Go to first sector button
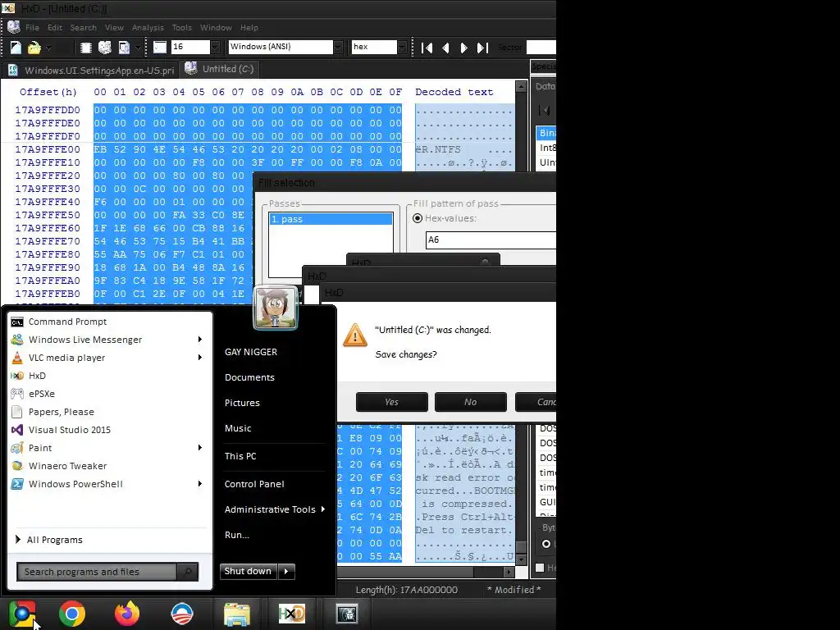Image resolution: width=840 pixels, height=630 pixels. coord(427,48)
